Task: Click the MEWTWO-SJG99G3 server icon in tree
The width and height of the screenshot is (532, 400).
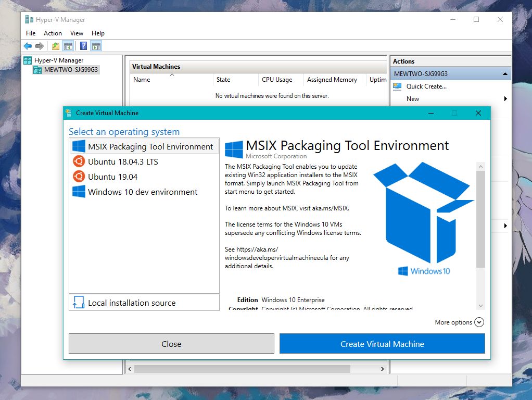Action: [37, 70]
